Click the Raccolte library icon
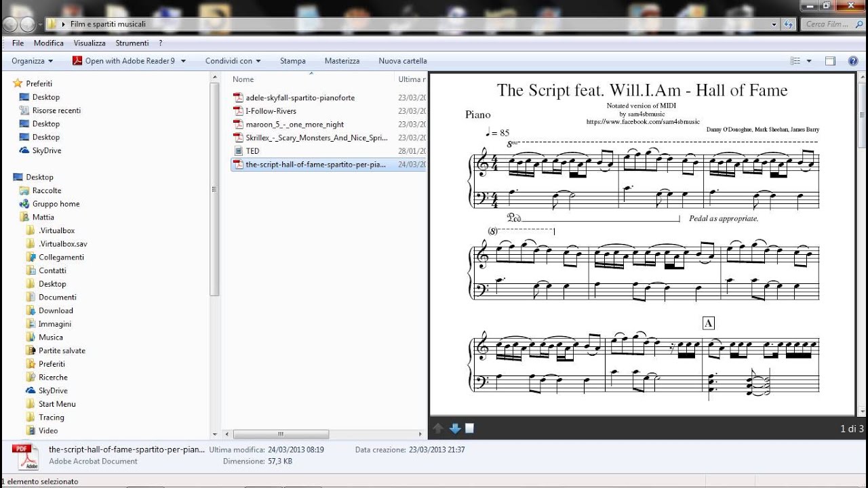The height and width of the screenshot is (488, 868). [24, 190]
